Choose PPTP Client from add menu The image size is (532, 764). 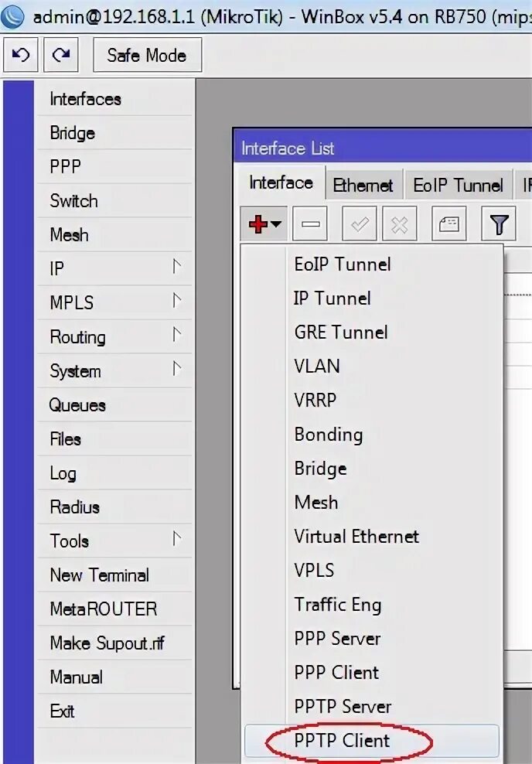click(371, 741)
